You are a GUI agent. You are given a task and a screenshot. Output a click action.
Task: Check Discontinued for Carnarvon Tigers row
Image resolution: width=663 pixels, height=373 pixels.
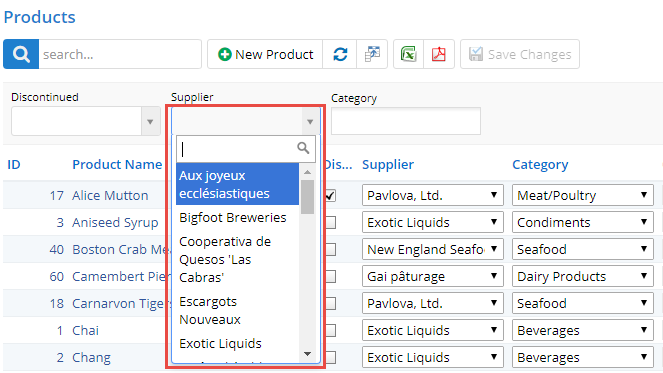pyautogui.click(x=330, y=304)
